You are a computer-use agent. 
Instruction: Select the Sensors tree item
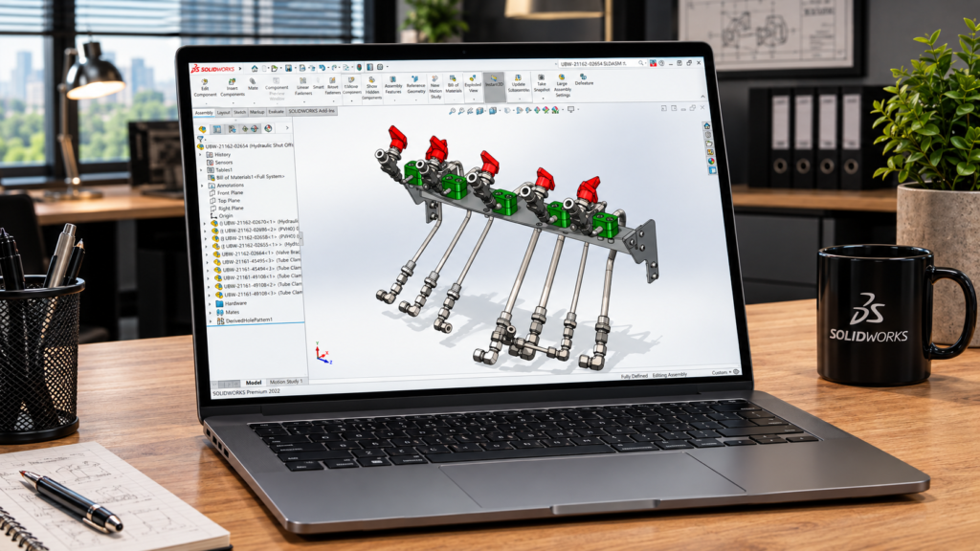(220, 163)
